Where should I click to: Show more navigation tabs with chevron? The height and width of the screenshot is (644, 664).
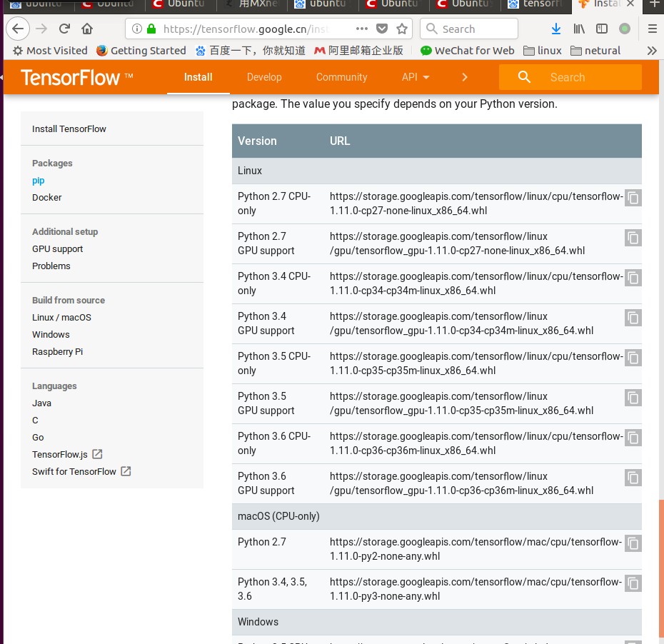465,77
